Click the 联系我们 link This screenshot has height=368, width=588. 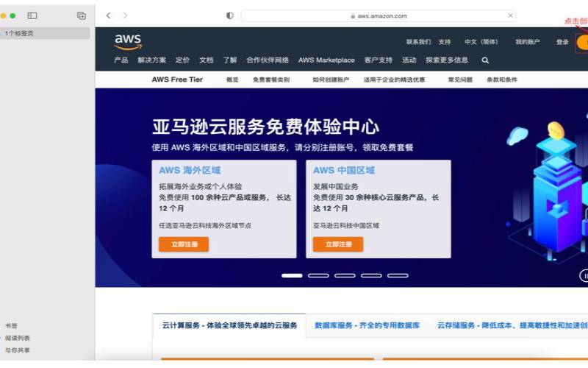click(418, 42)
